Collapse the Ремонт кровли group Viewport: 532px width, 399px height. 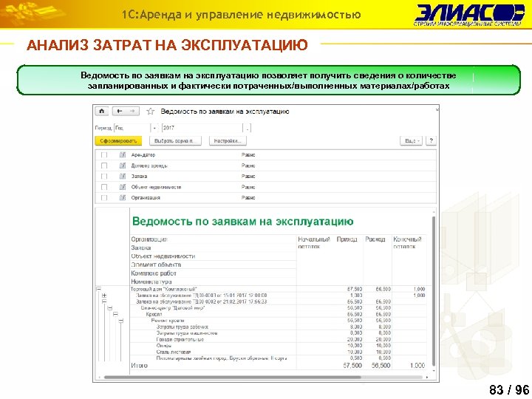[120, 321]
